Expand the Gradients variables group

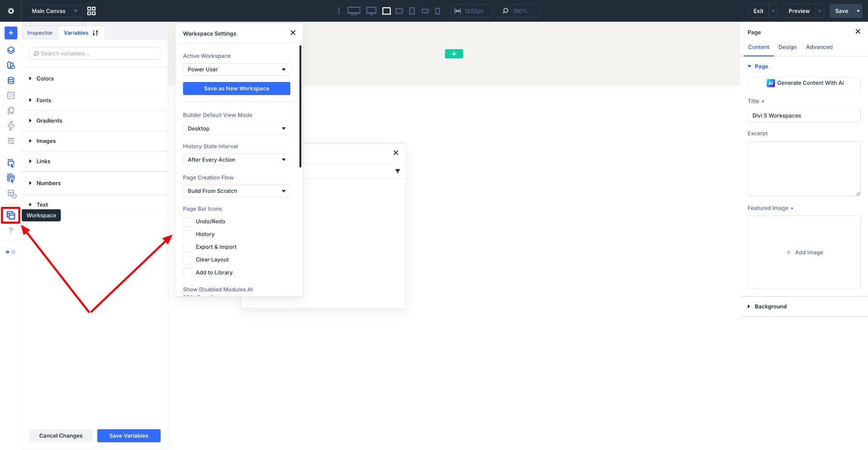95,121
